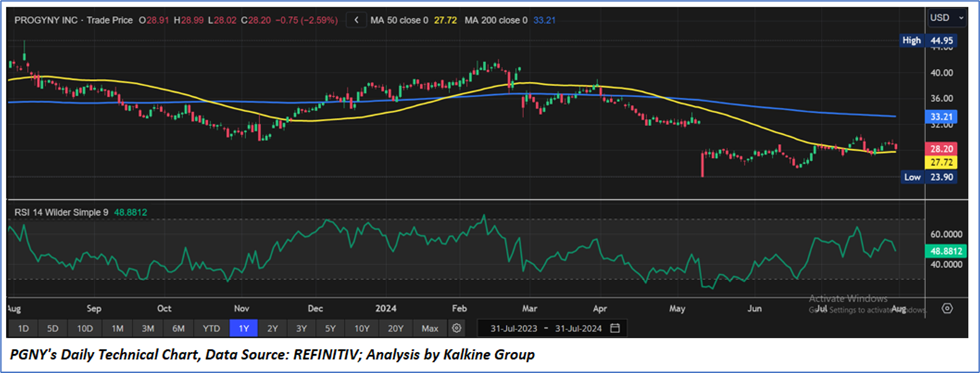
Task: Select Max time range
Action: click(430, 328)
